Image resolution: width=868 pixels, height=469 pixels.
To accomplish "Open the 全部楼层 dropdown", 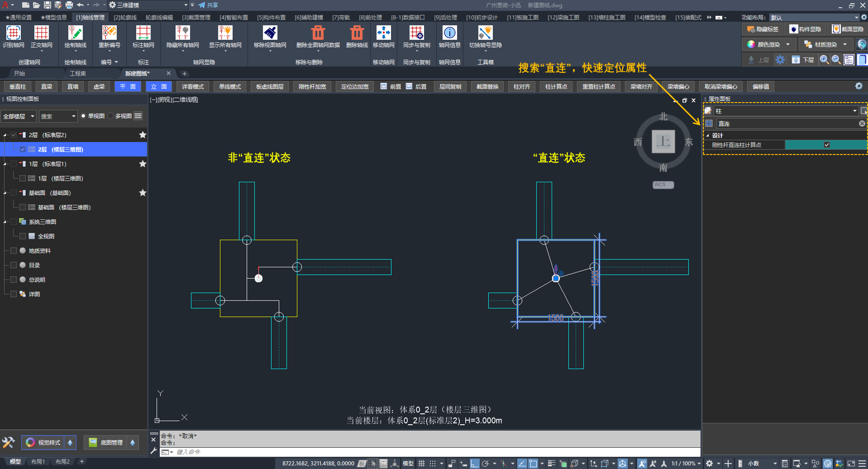I will tap(19, 116).
